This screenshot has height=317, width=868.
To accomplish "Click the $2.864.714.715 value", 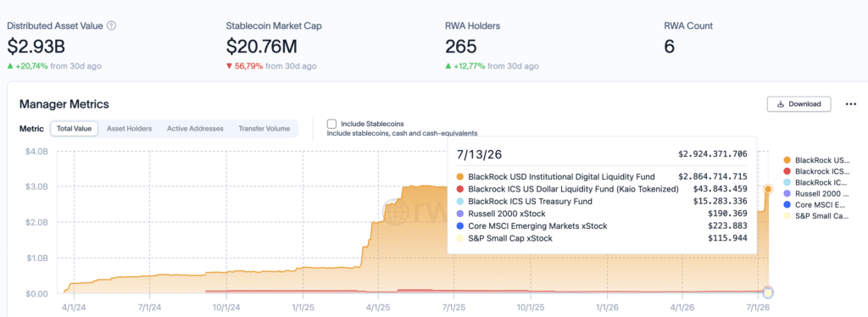I will [713, 176].
